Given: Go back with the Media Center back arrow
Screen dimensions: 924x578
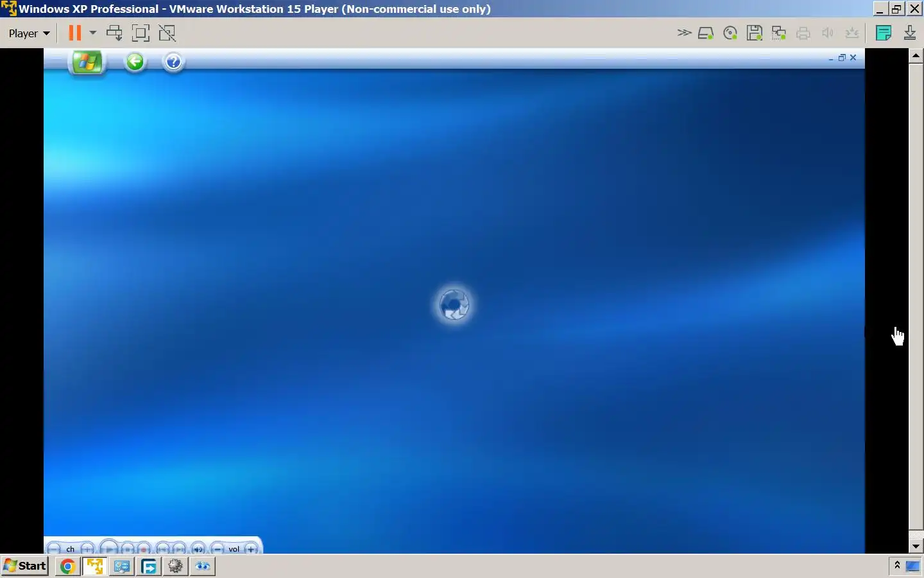Looking at the screenshot, I should pyautogui.click(x=135, y=62).
